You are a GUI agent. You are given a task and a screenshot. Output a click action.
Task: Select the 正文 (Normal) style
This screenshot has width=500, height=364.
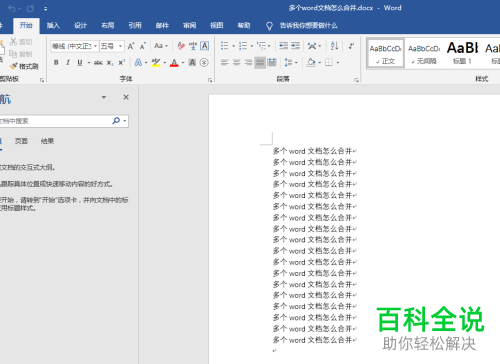pos(386,53)
